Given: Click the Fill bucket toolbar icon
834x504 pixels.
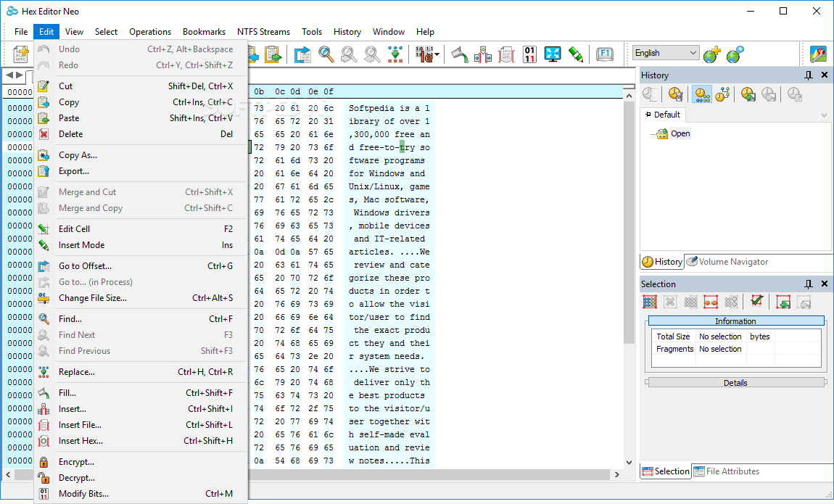Looking at the screenshot, I should click(460, 54).
